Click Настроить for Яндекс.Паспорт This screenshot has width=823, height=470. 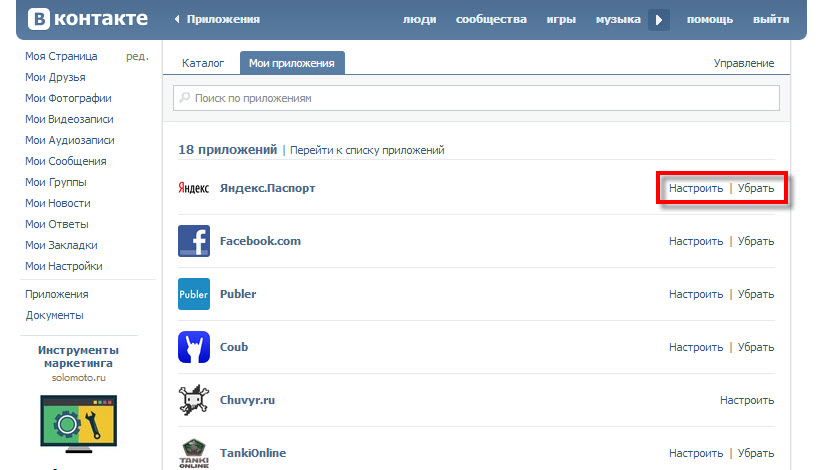pyautogui.click(x=695, y=188)
